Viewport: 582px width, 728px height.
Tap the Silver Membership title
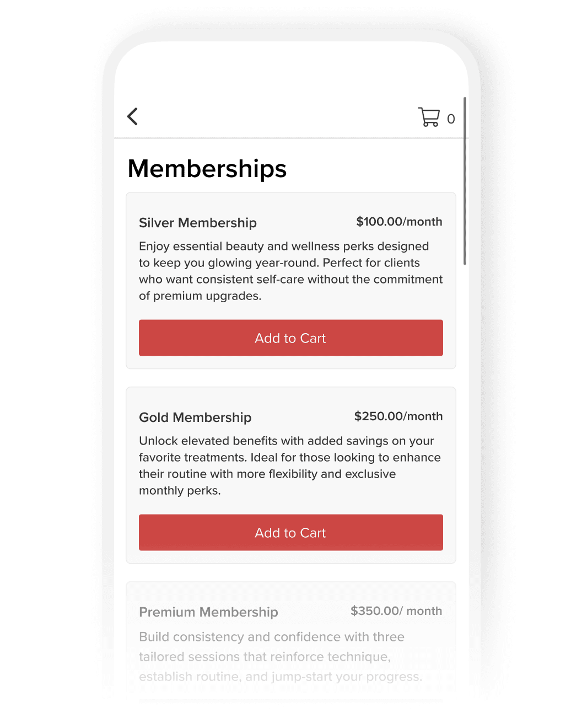(198, 223)
